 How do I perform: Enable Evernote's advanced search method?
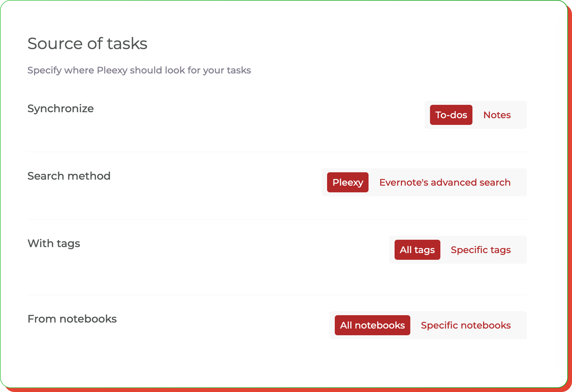[x=445, y=182]
